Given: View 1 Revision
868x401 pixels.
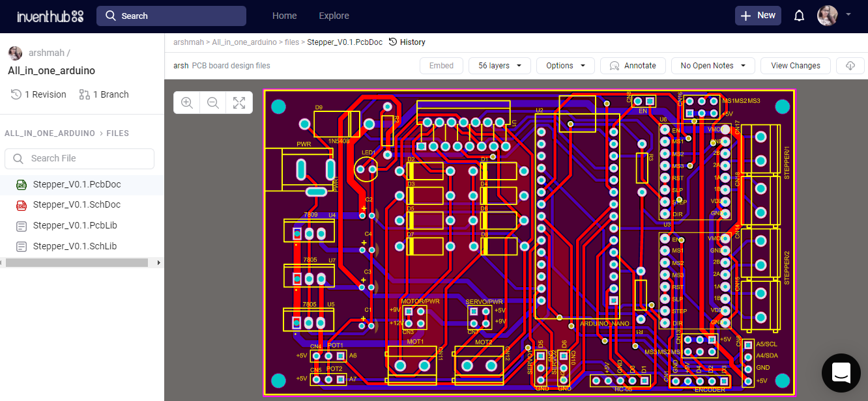Looking at the screenshot, I should pos(45,94).
